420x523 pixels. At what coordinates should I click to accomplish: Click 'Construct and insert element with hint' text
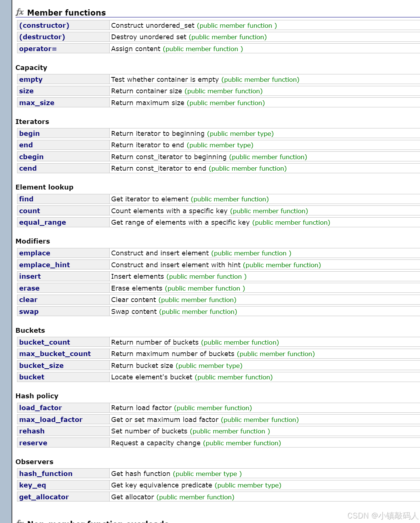tap(176, 265)
